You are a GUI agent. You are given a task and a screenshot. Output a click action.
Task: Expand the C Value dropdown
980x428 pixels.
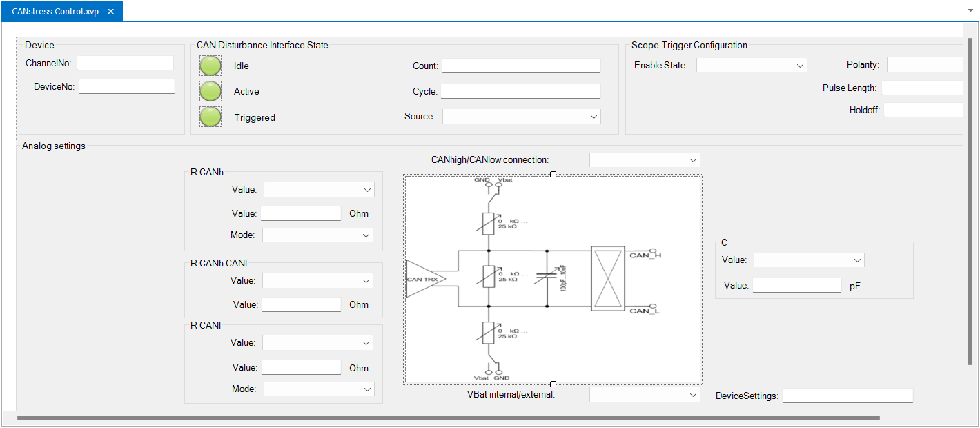(x=809, y=260)
